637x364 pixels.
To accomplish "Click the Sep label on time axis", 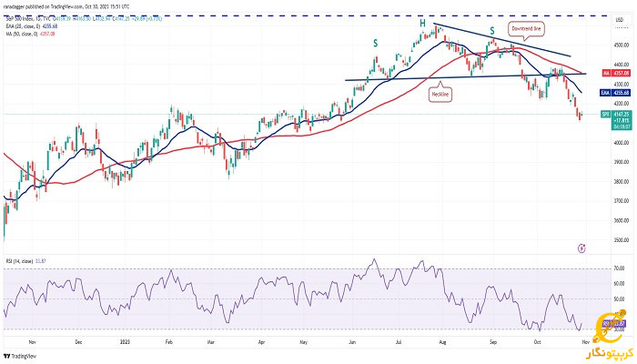I will pyautogui.click(x=493, y=342).
